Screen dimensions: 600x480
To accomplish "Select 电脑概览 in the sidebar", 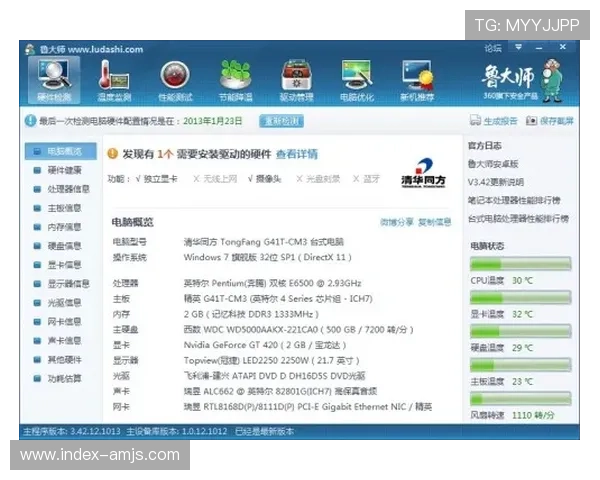I will coord(61,151).
